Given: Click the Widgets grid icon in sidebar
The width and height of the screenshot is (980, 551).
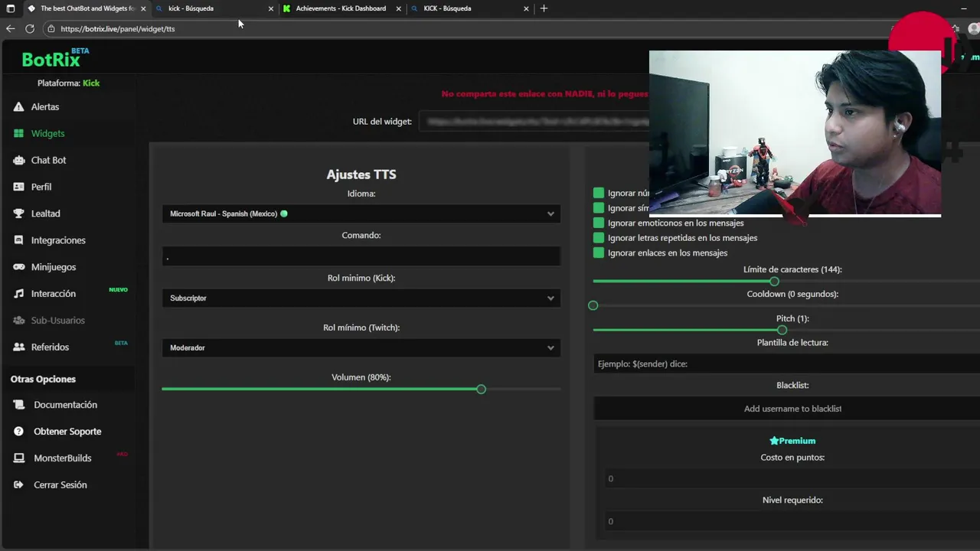Looking at the screenshot, I should click(19, 133).
